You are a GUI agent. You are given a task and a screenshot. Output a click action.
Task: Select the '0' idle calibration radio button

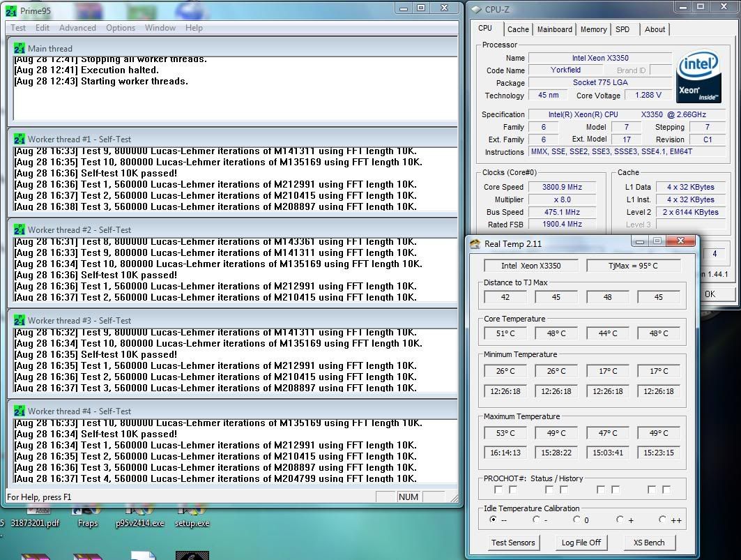(576, 520)
